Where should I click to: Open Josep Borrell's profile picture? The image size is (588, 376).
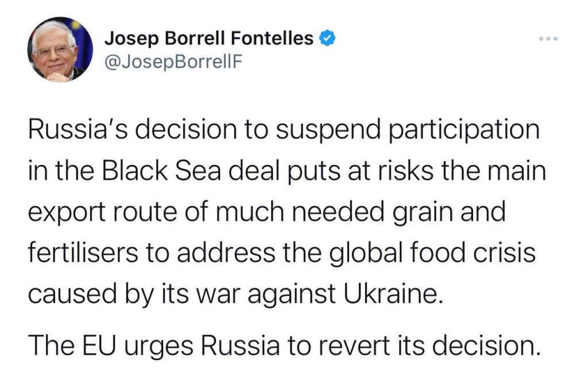coord(60,49)
